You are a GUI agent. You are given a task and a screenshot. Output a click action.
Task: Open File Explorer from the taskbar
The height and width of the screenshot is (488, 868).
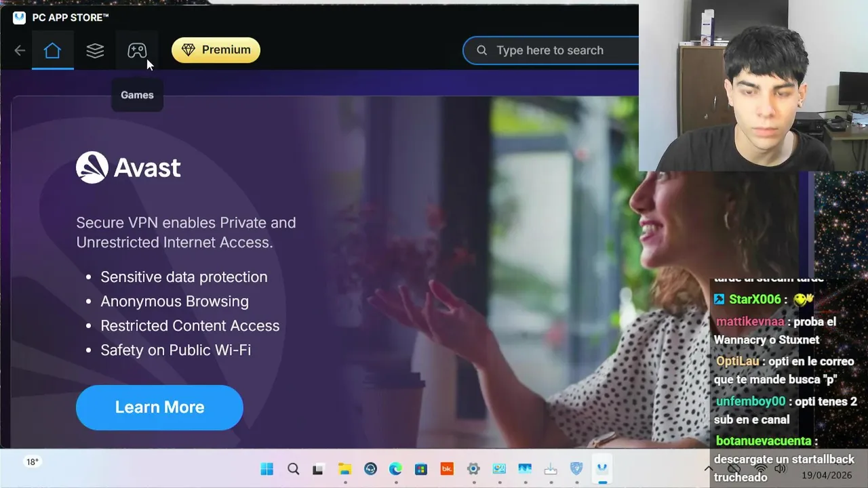[344, 469]
